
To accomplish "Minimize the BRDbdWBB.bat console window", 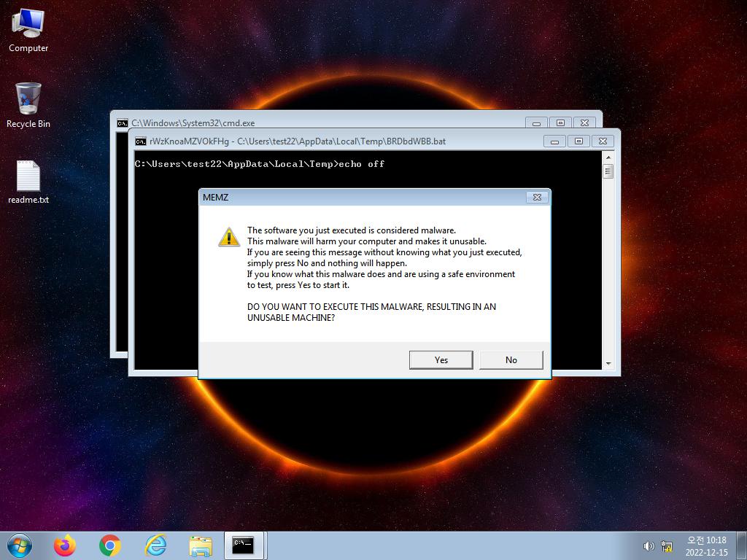I will tap(554, 141).
